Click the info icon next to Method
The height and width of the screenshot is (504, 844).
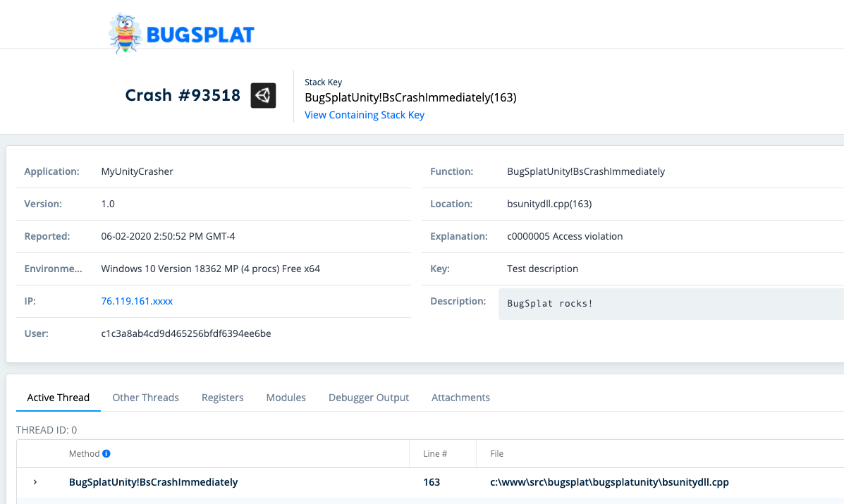(106, 453)
